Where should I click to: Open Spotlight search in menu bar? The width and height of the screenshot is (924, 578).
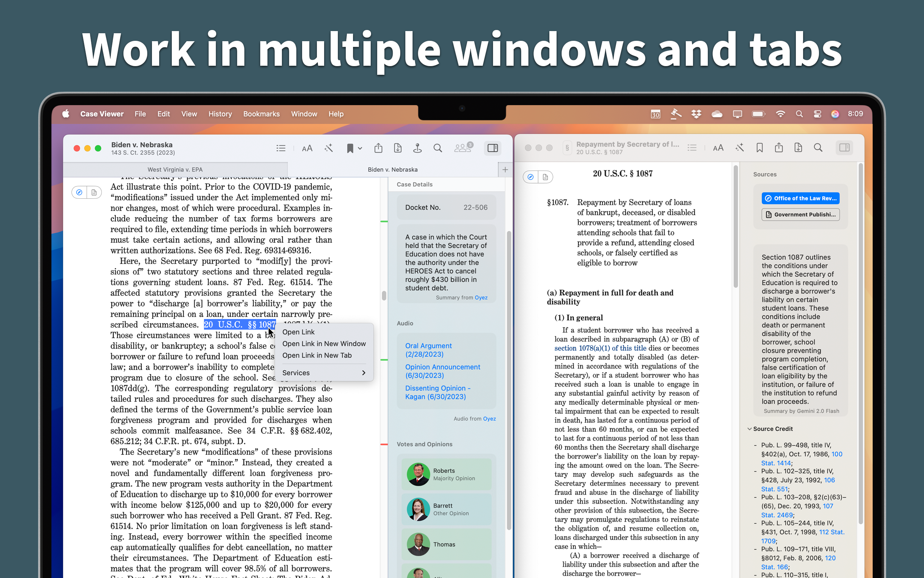click(799, 114)
